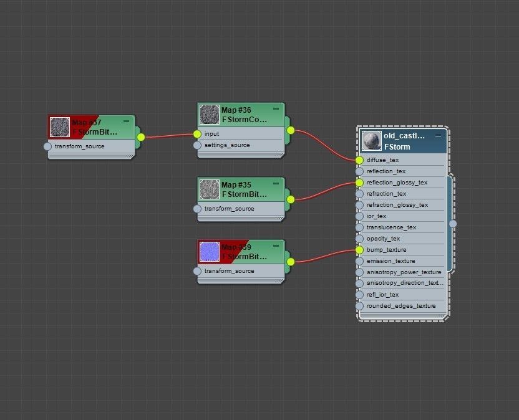519x420 pixels.
Task: Click the transform_source socket on Map #39
Action: 197,271
